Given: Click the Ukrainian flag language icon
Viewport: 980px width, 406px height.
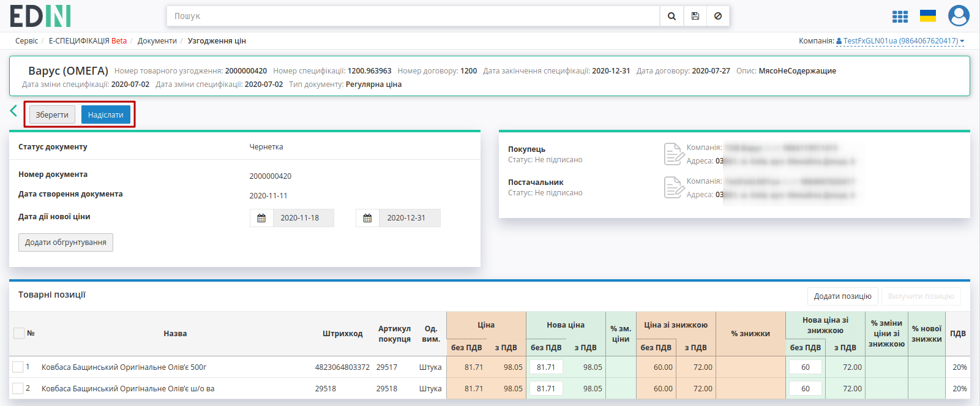Looking at the screenshot, I should (x=928, y=16).
